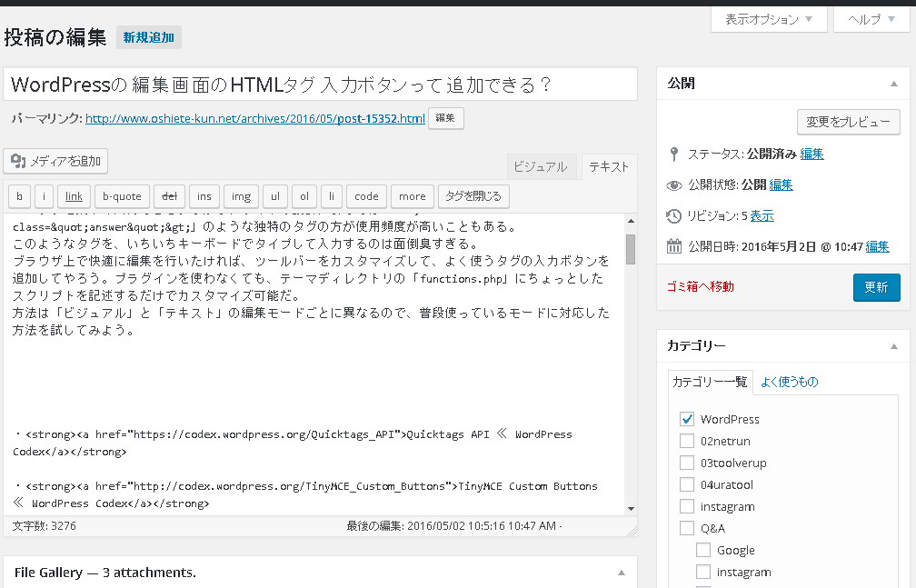The width and height of the screenshot is (916, 588).
Task: Close open tags with タグを閉じる
Action: [x=473, y=196]
